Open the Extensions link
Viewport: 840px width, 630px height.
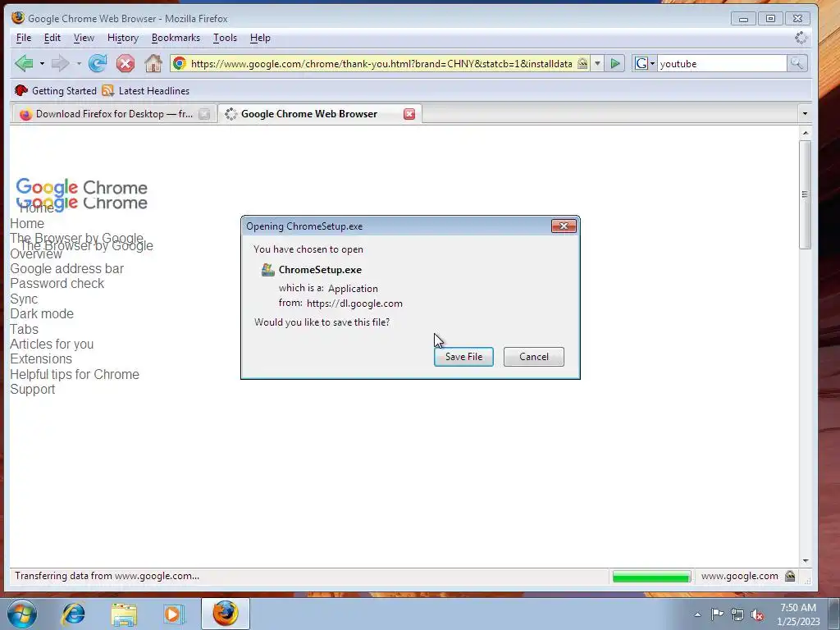[x=41, y=359]
